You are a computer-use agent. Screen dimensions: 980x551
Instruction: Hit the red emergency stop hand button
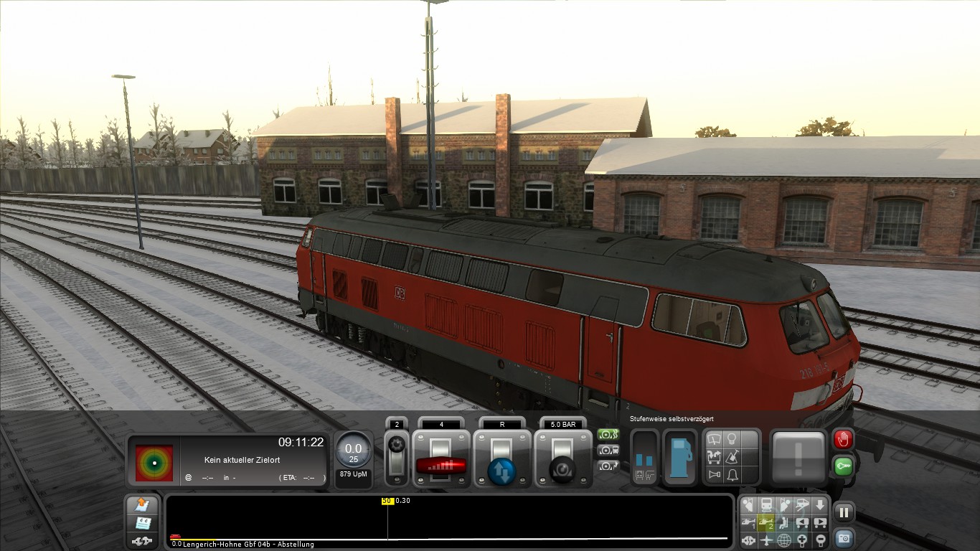[843, 439]
